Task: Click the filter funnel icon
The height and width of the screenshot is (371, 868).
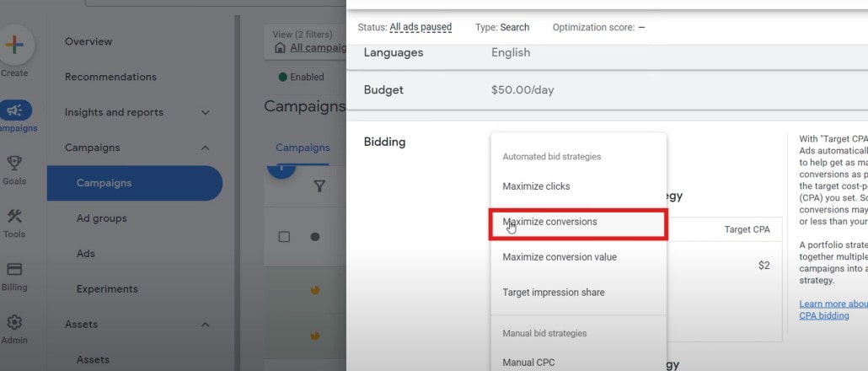Action: (x=319, y=186)
